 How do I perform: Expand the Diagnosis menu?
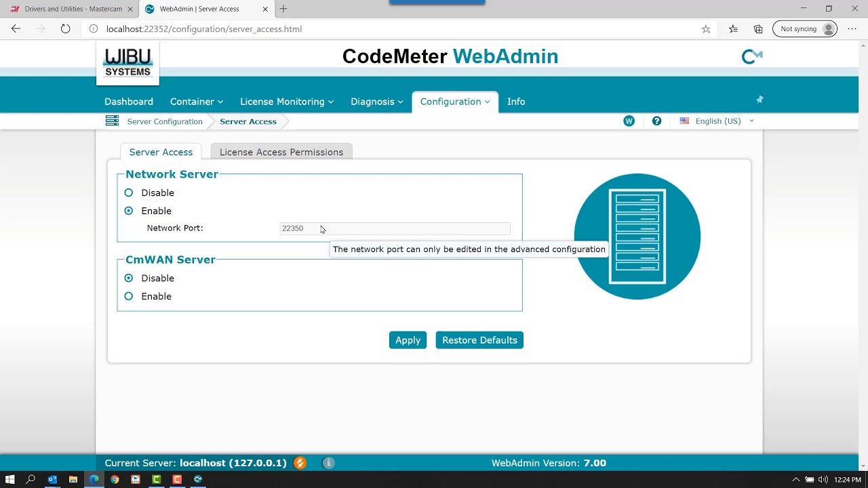377,102
